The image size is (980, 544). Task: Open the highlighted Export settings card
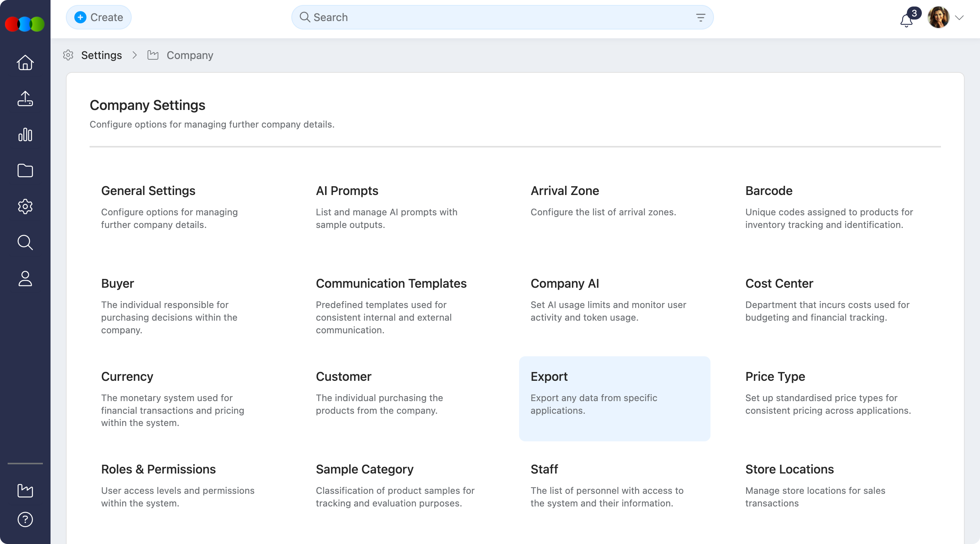coord(614,398)
